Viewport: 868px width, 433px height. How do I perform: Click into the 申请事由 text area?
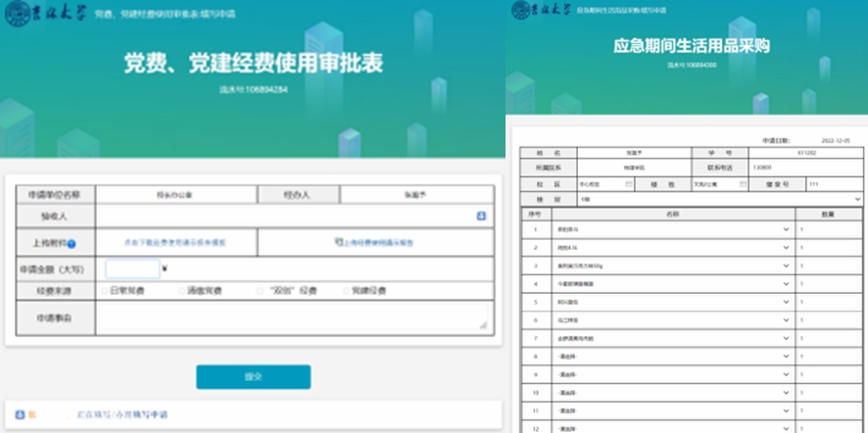292,316
